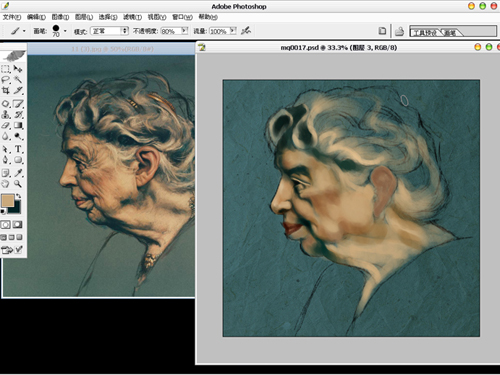Set Full Screen with menu bar mode
The image size is (500, 375).
12,237
